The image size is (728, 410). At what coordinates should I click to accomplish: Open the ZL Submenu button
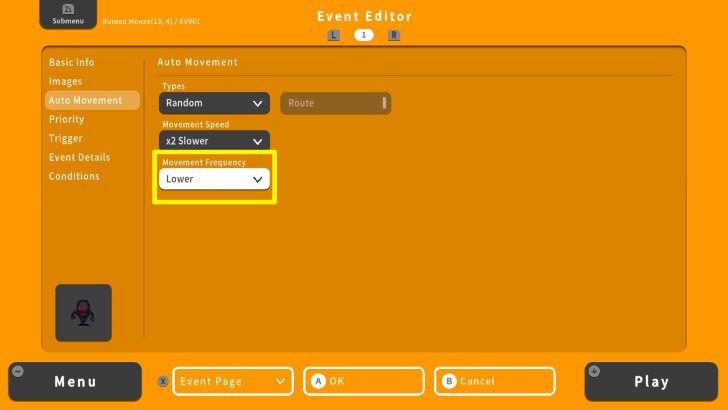pyautogui.click(x=68, y=14)
